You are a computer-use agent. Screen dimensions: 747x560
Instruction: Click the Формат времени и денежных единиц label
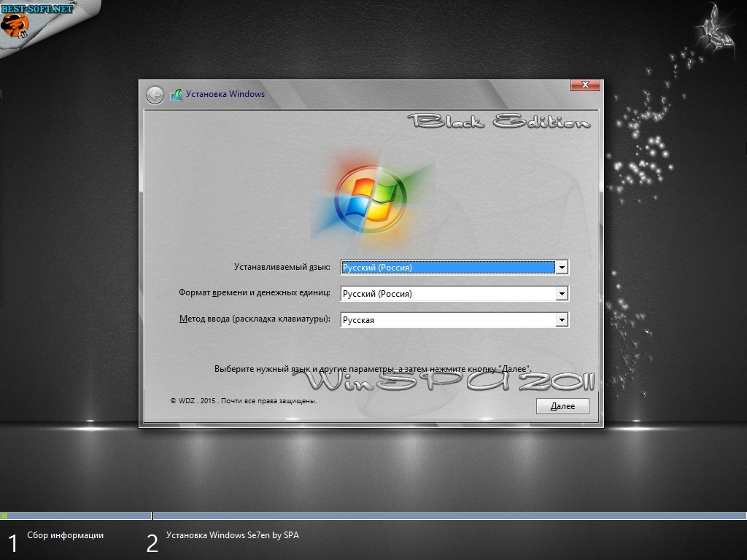coord(255,293)
